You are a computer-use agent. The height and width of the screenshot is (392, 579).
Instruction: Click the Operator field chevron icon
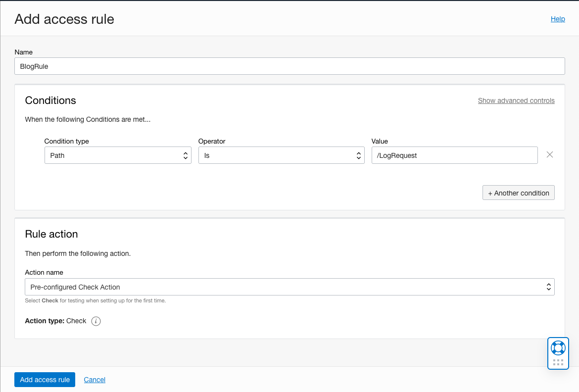coord(358,155)
